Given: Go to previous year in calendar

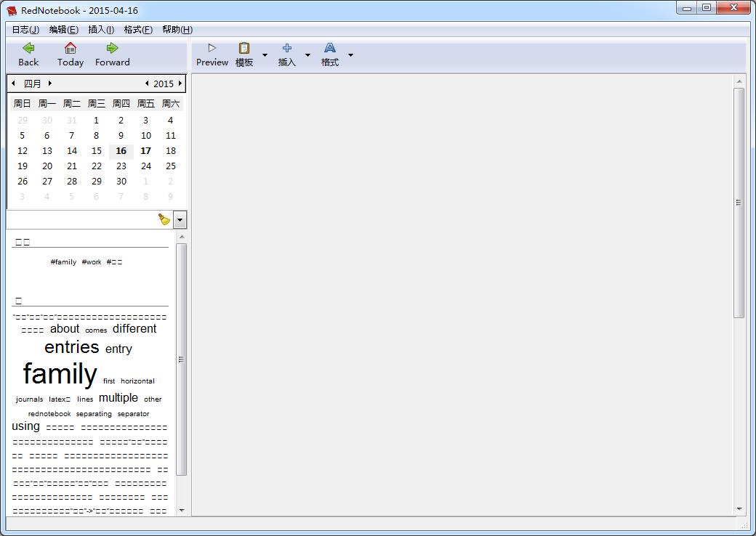Looking at the screenshot, I should click(x=147, y=84).
